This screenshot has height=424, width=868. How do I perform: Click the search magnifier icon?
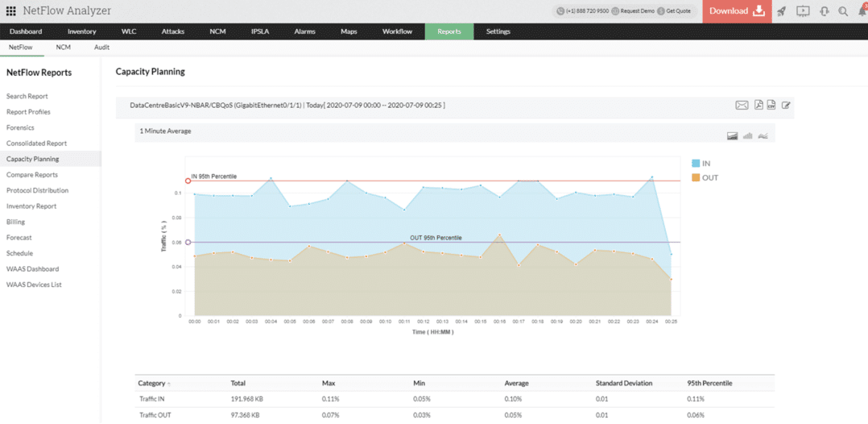point(843,11)
